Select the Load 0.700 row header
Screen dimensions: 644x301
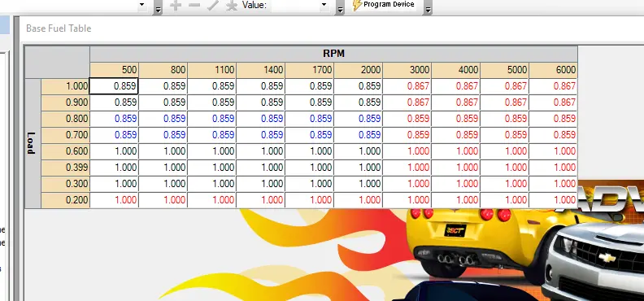point(65,135)
